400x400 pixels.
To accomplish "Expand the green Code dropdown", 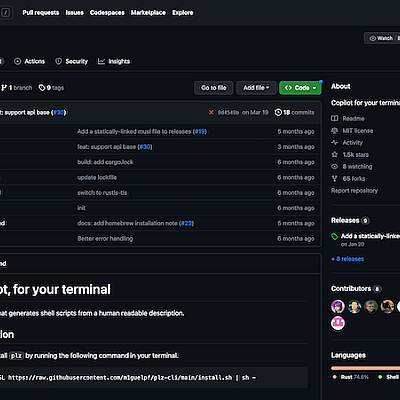I will point(300,88).
